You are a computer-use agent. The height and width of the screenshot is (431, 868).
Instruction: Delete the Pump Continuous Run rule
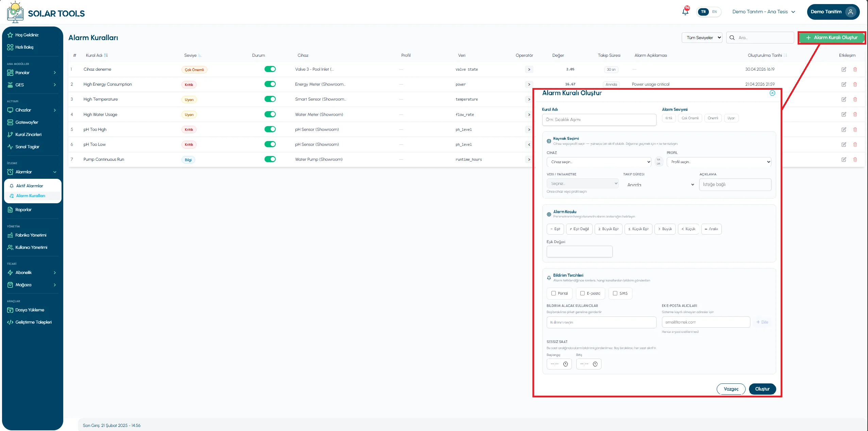[855, 159]
